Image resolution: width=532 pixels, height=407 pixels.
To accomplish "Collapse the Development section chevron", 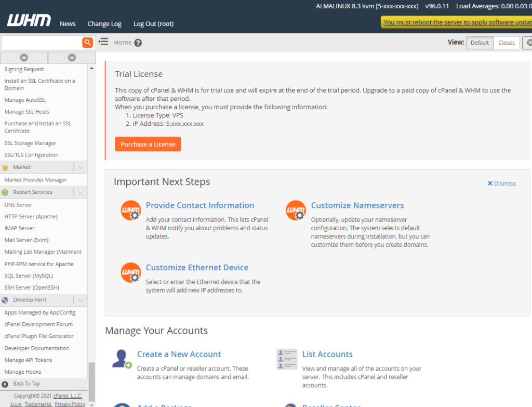I will tap(80, 300).
